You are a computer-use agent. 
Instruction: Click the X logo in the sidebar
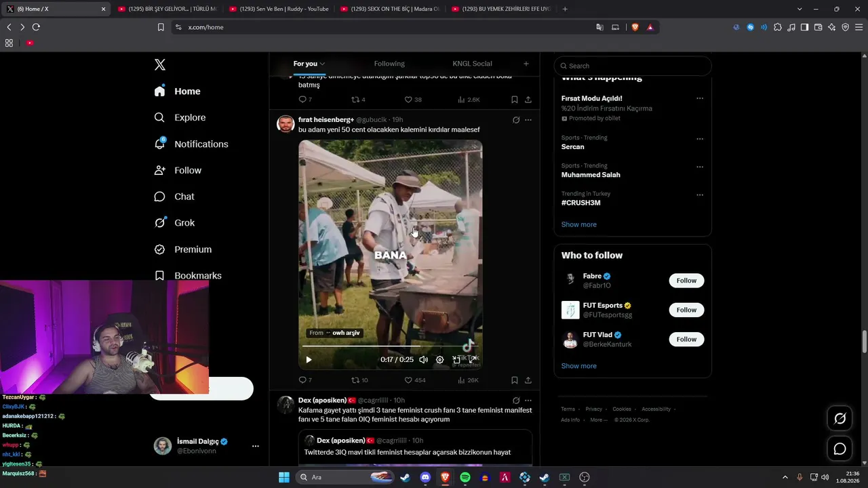coord(160,65)
